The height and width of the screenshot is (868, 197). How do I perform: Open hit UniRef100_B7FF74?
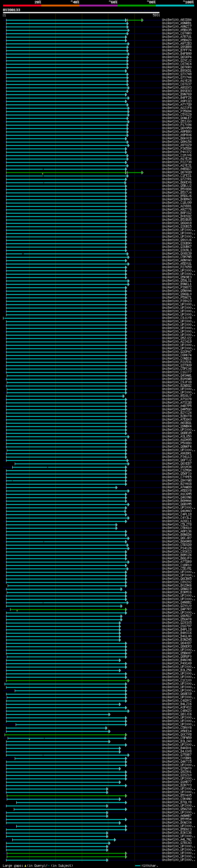point(177,50)
